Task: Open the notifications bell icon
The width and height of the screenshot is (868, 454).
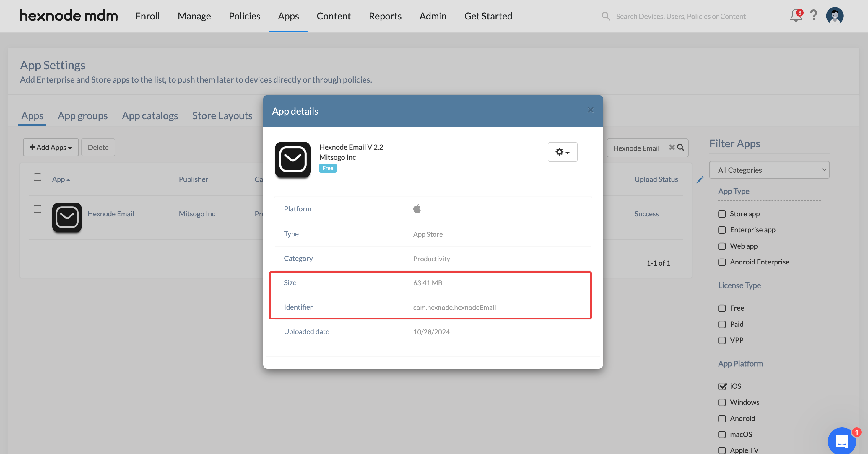Action: pos(796,15)
